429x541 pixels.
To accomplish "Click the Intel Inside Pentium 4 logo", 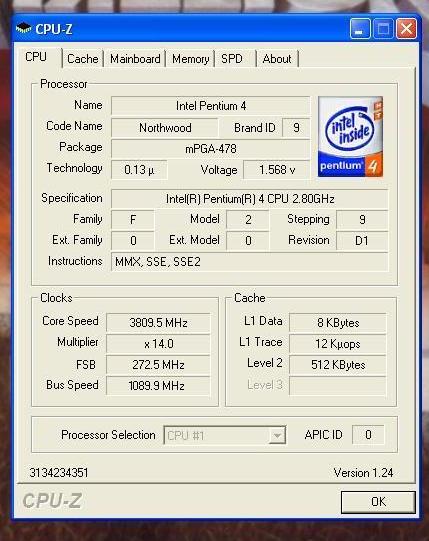I will click(350, 137).
